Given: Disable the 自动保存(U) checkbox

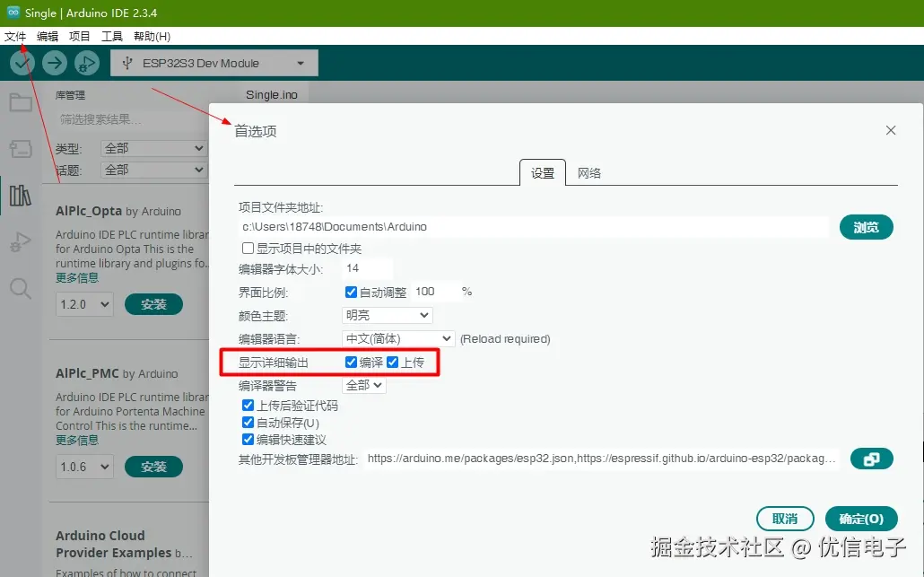Looking at the screenshot, I should click(x=248, y=423).
